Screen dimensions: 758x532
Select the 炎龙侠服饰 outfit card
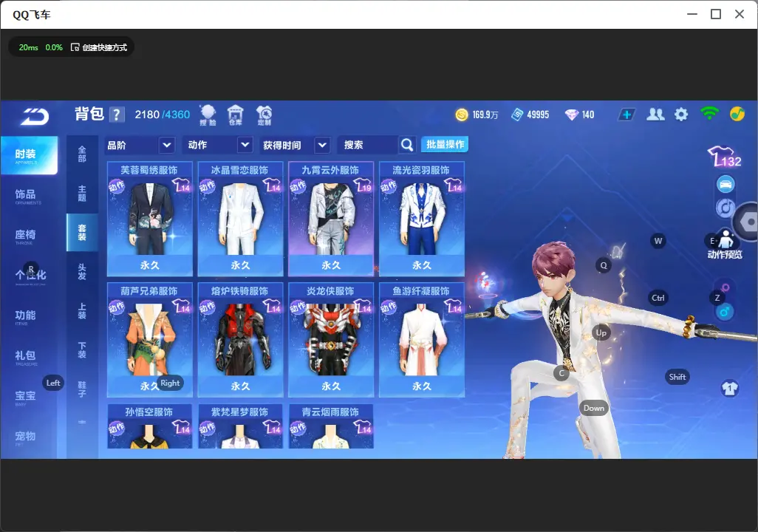coord(331,339)
